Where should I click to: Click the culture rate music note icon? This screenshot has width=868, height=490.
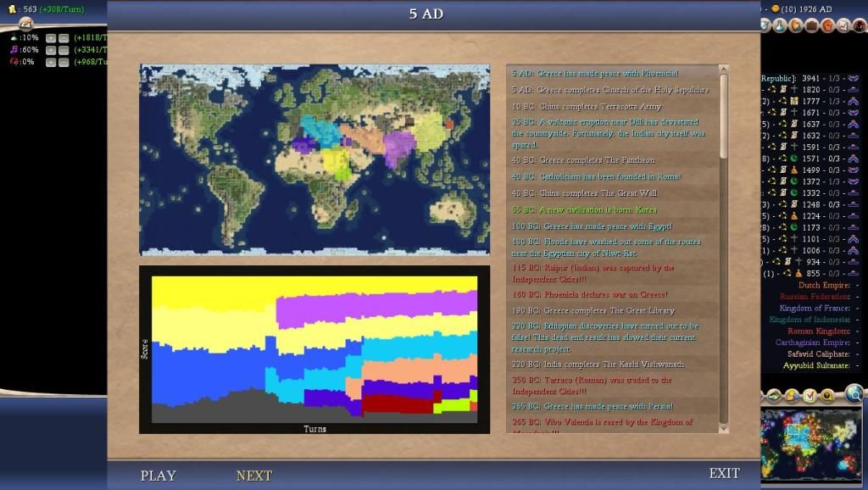click(x=14, y=50)
